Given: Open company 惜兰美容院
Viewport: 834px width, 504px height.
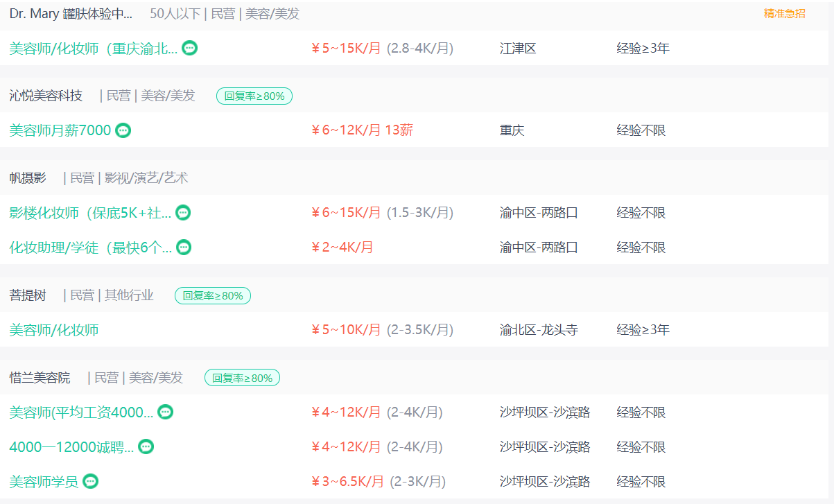Looking at the screenshot, I should tap(40, 378).
